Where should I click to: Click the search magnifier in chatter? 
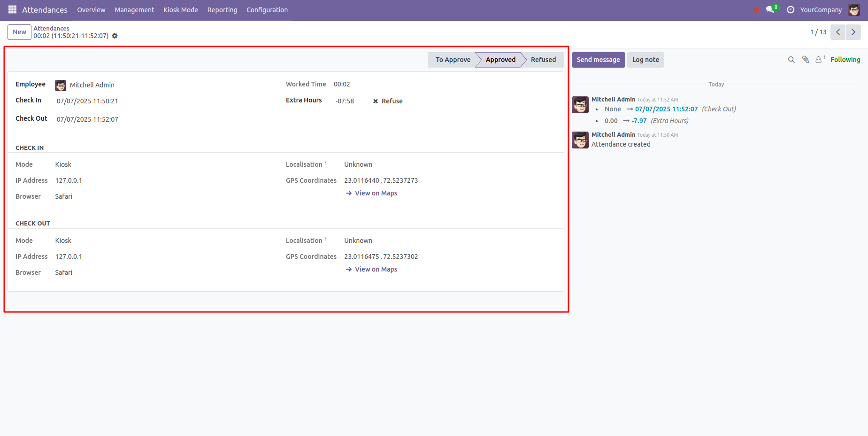click(791, 60)
